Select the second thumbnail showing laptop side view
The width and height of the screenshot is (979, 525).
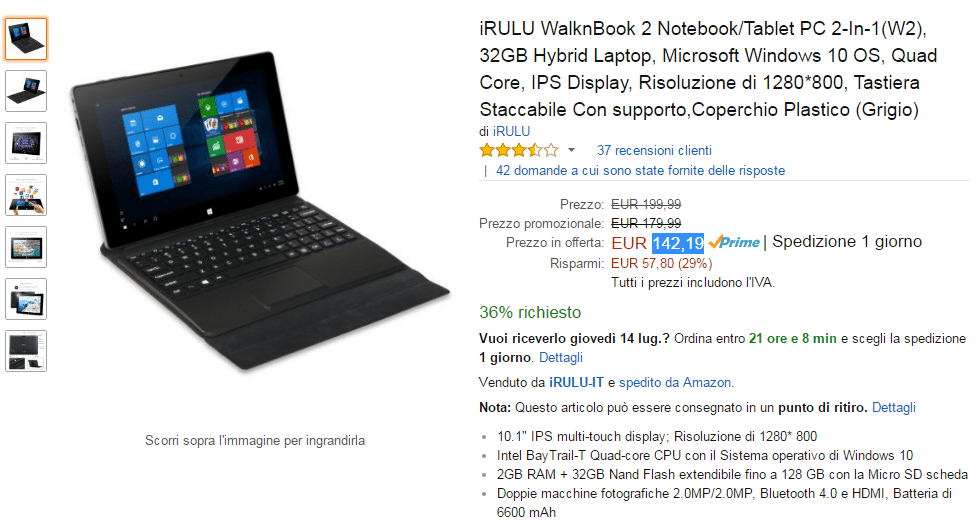[26, 91]
